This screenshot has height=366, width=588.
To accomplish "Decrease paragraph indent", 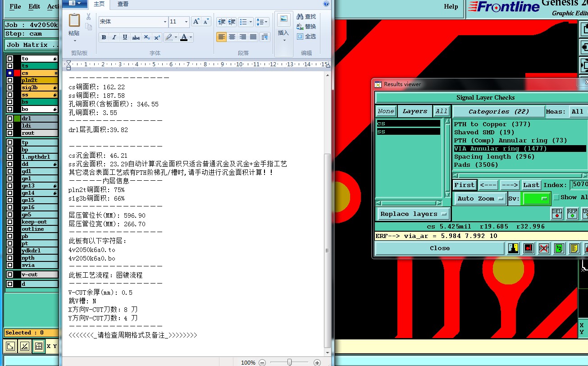I will point(221,22).
